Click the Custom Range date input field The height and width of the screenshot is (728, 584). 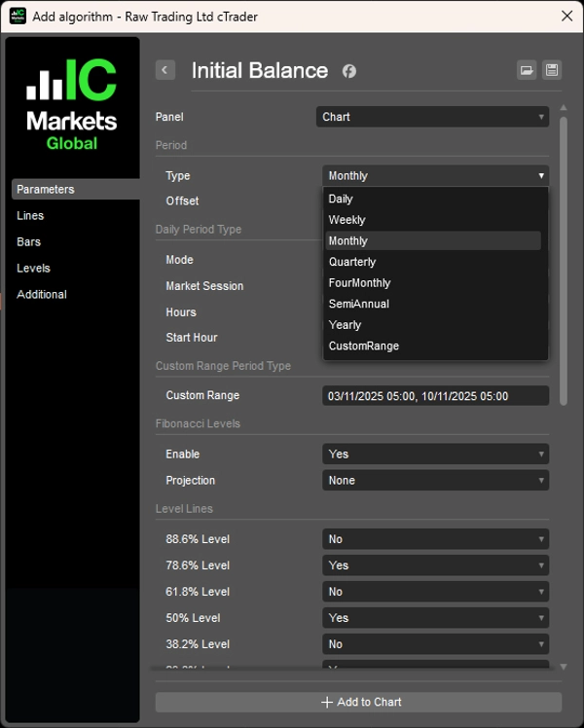tap(435, 396)
